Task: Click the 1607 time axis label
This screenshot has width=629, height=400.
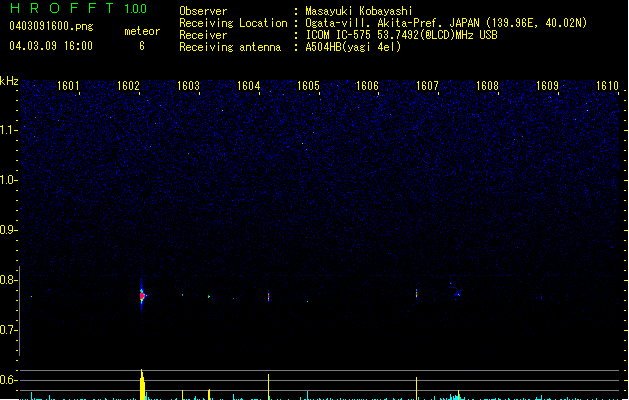Action: tap(428, 86)
